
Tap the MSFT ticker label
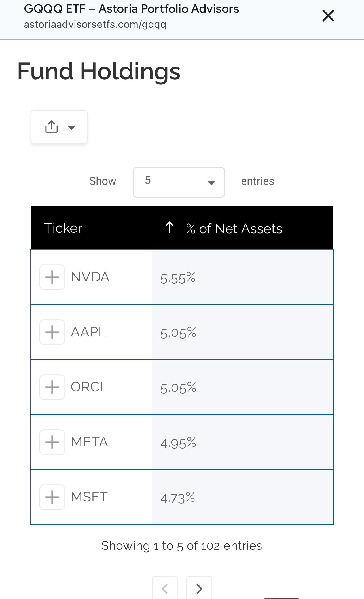(x=89, y=497)
